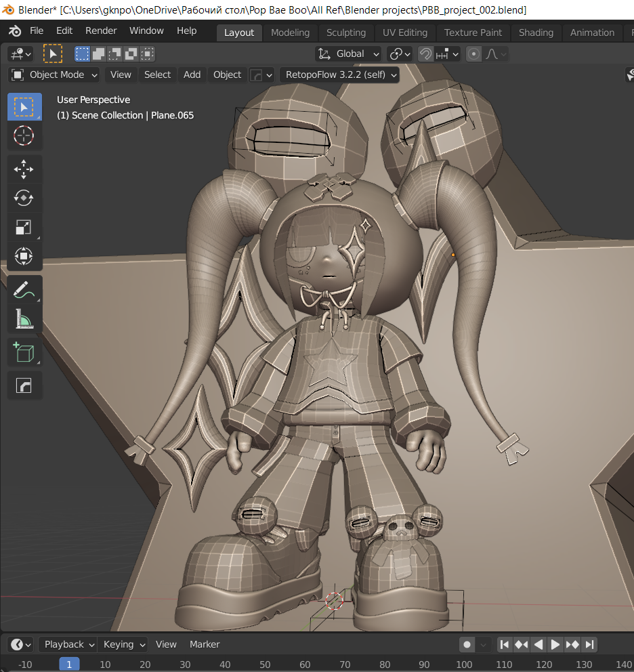Set selection mode to Extend
Screen dimensions: 634x672
[x=98, y=54]
